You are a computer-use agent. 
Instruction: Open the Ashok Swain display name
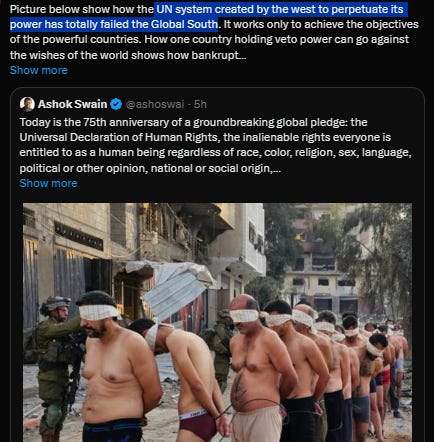click(x=72, y=104)
